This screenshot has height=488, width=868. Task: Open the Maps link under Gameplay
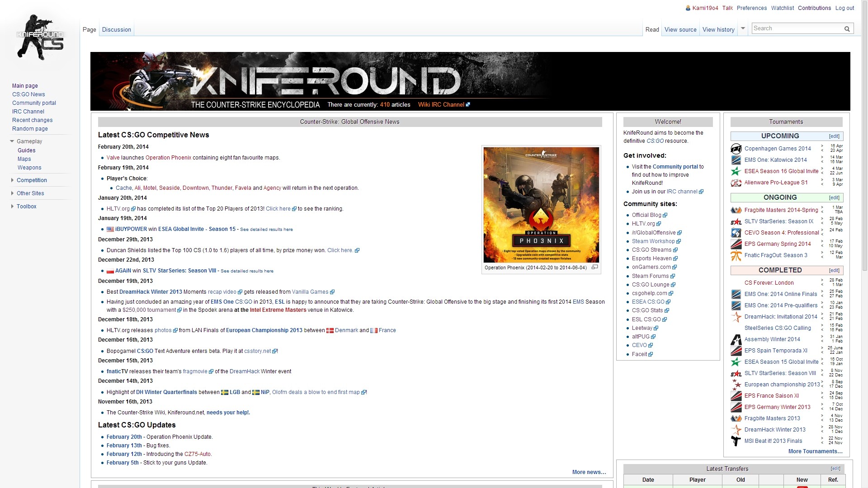[x=24, y=159]
